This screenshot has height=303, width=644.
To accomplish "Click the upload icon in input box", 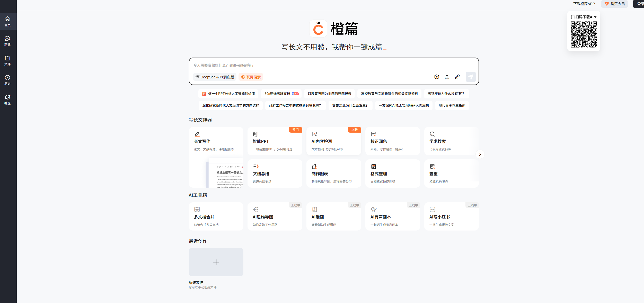I will click(x=447, y=77).
